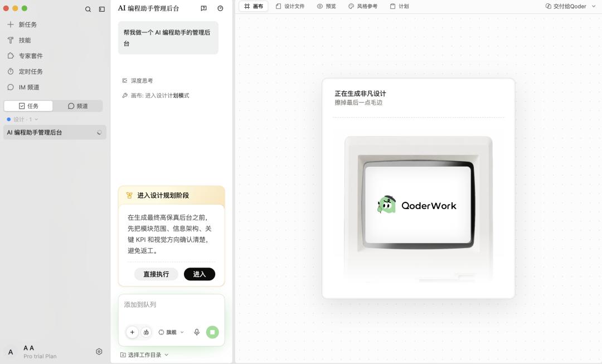The width and height of the screenshot is (602, 364).
Task: Click the 直接执行 button
Action: [x=156, y=274]
